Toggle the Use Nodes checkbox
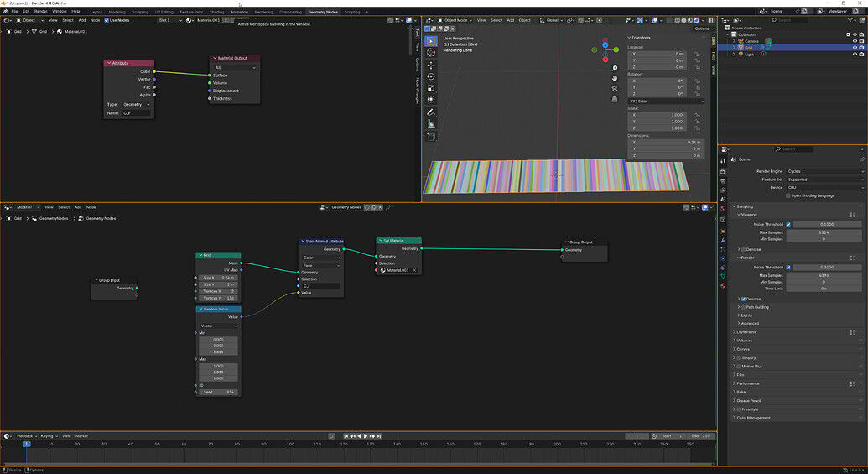The height and width of the screenshot is (474, 868). (x=107, y=20)
